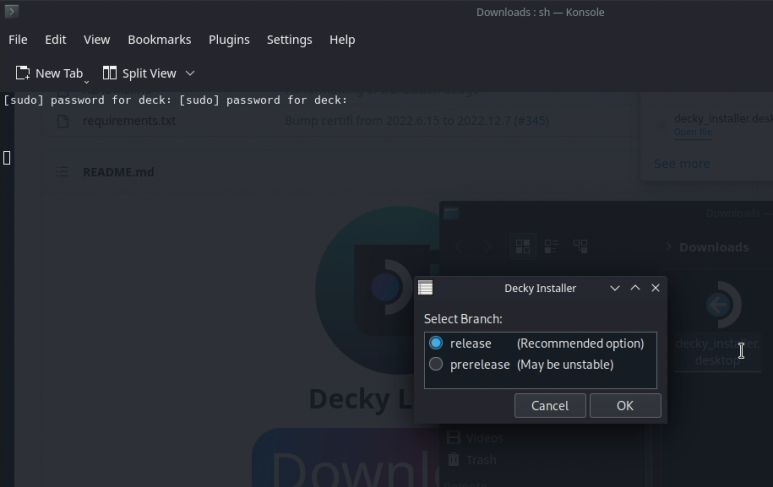Click OK in Decky Installer dialog

pos(625,406)
